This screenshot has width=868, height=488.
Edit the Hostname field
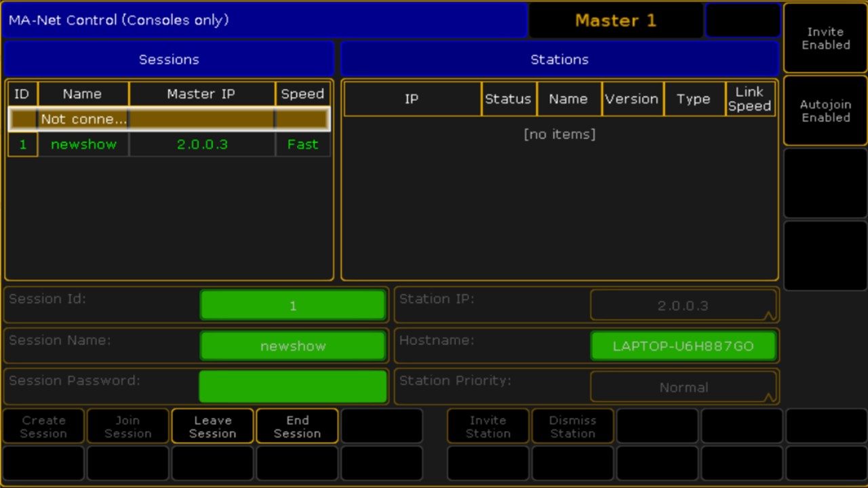684,346
